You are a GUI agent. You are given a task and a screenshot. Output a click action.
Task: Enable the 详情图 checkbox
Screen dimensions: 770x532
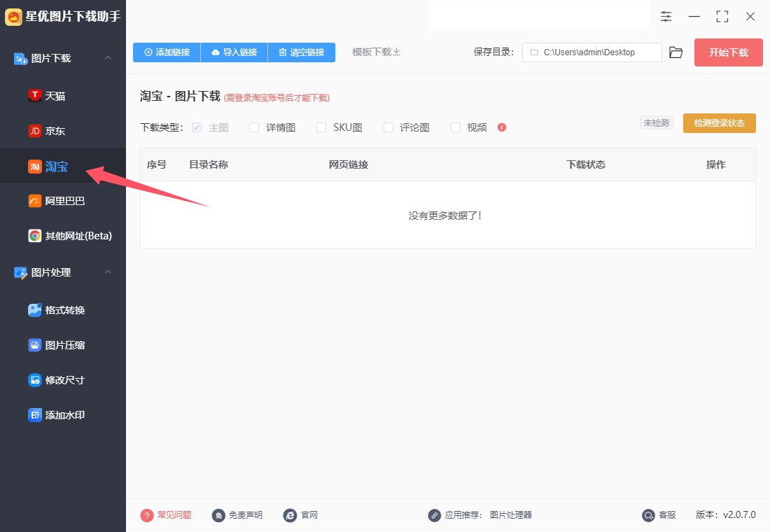pyautogui.click(x=254, y=127)
